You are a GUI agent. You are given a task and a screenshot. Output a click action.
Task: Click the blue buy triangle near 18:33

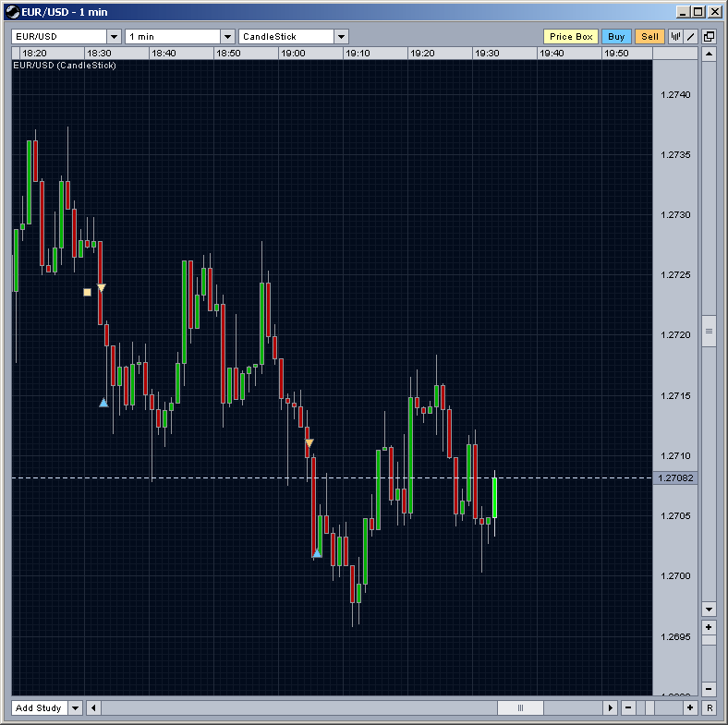click(x=103, y=403)
